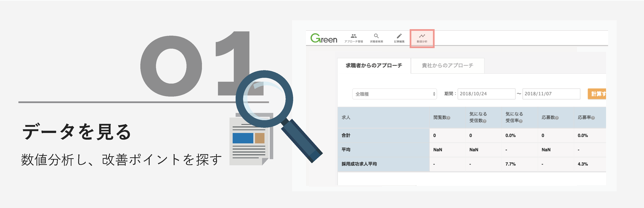Open 求職者検索 magnifier icon
This screenshot has height=208, width=644.
[x=376, y=36]
